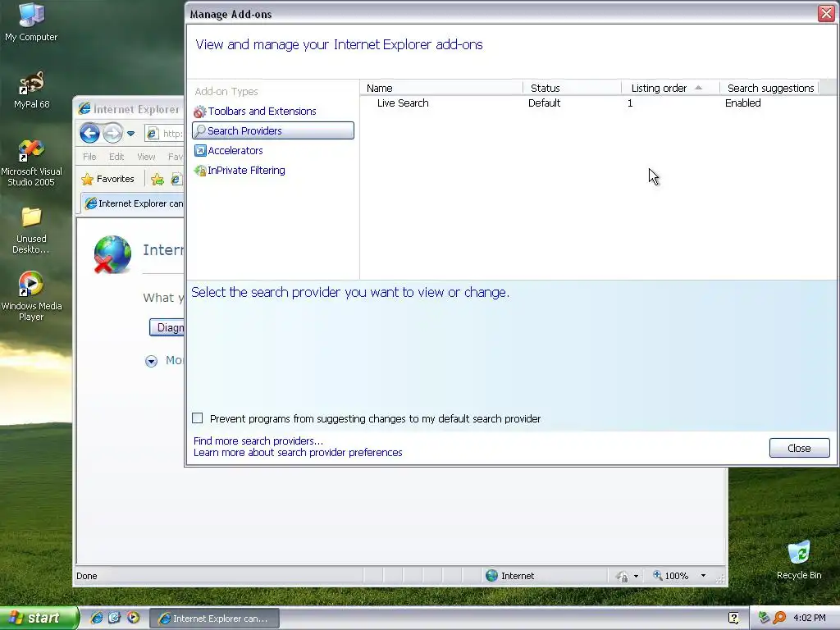840x630 pixels.
Task: Click Show Desktop icon in Quick Launch
Action: (x=115, y=618)
